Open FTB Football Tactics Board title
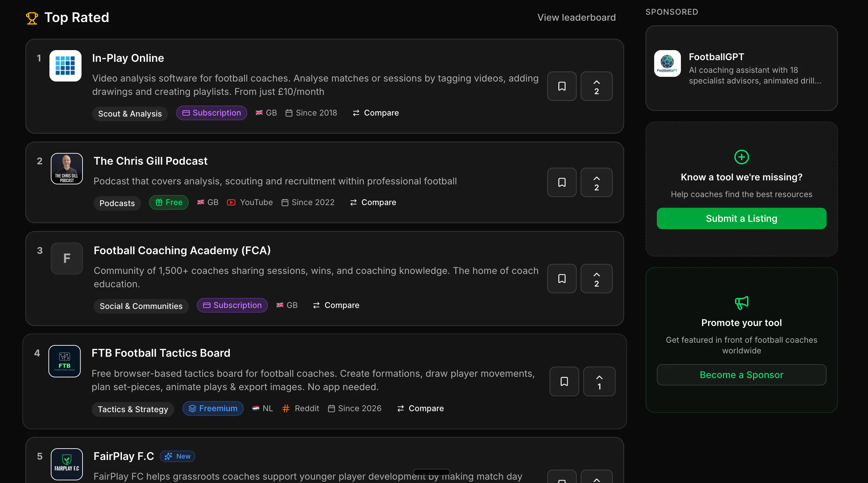The height and width of the screenshot is (483, 868). (x=161, y=353)
